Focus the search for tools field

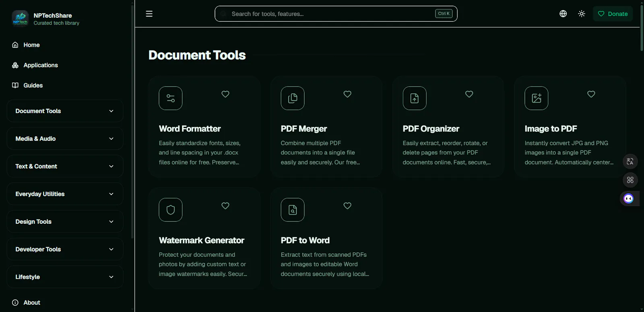[x=336, y=14]
